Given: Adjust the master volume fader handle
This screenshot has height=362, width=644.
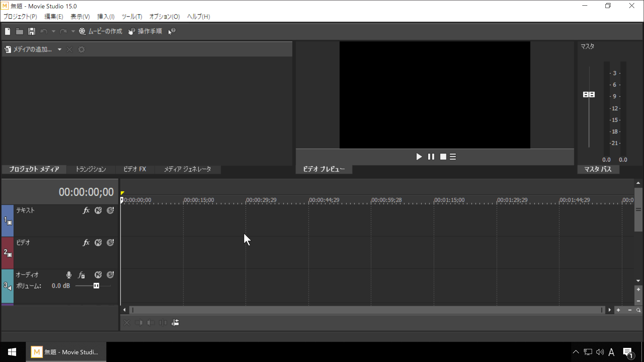Looking at the screenshot, I should point(589,95).
